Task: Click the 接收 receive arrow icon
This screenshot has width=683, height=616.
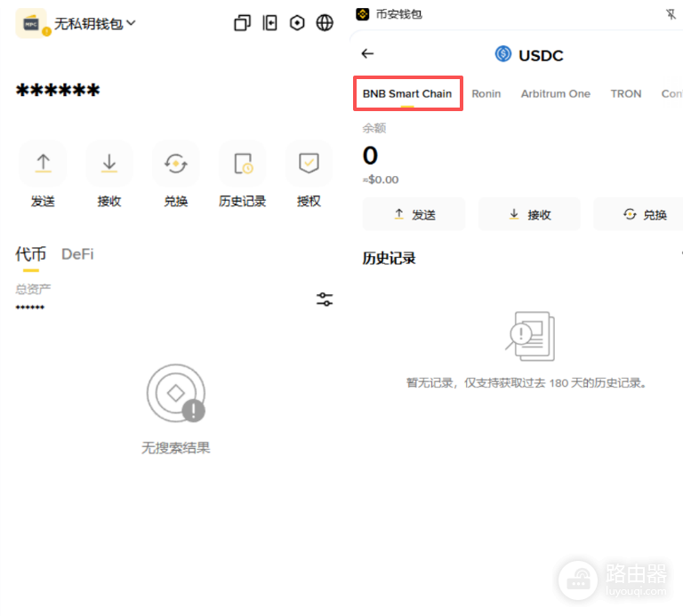Action: (109, 164)
